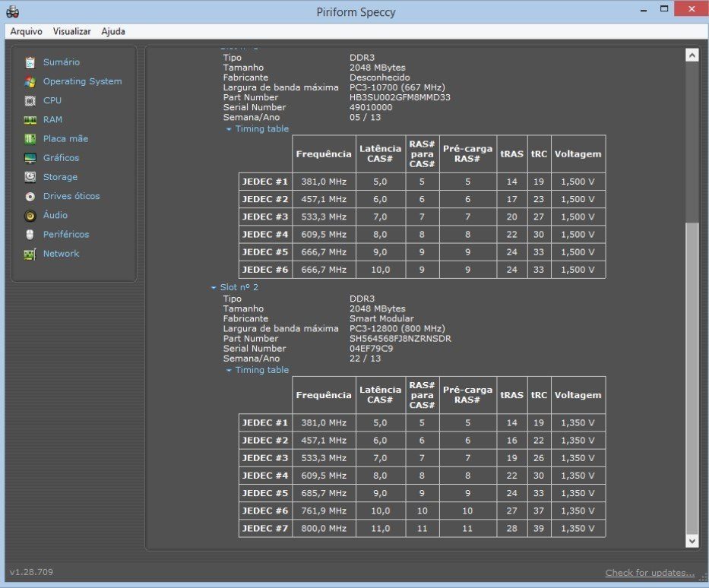
Task: Collapse the Timing table under Serial 04EF79C9
Action: coord(229,370)
